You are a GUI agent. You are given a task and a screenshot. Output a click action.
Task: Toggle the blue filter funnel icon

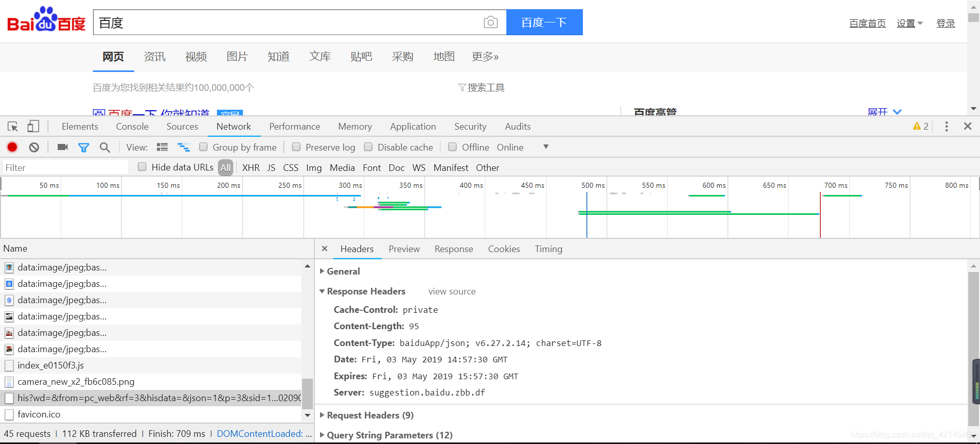(x=84, y=147)
